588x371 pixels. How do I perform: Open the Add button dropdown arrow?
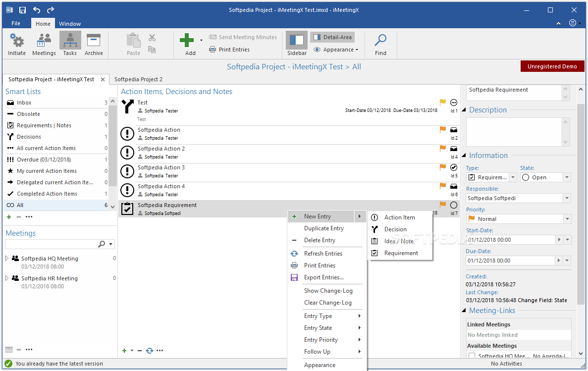[201, 41]
